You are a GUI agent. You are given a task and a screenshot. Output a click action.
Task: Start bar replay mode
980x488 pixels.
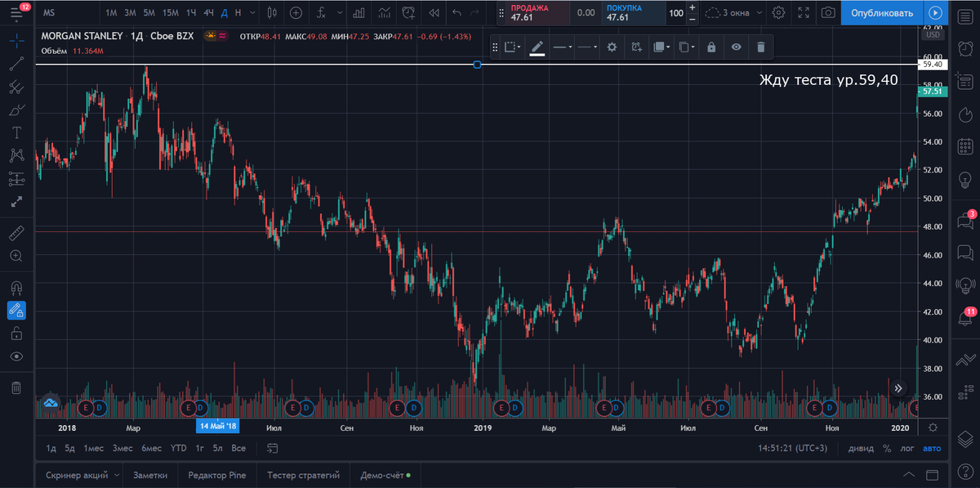[434, 13]
